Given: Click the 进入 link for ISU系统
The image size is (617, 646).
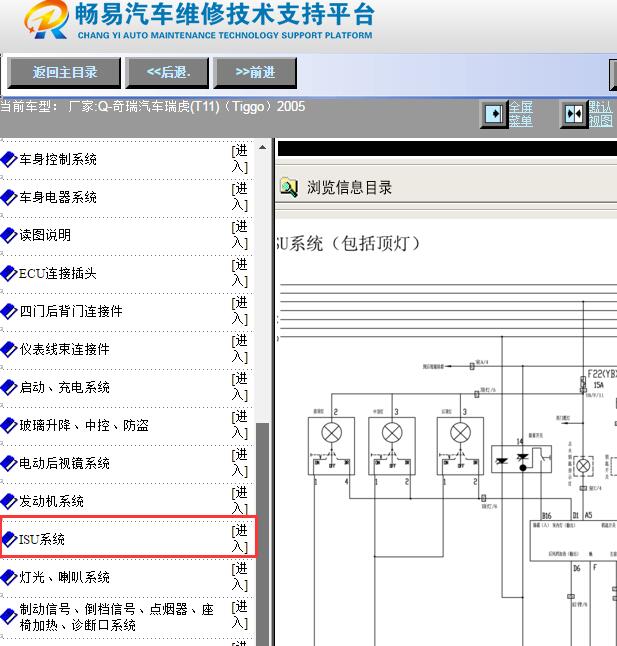Looking at the screenshot, I should (240, 539).
